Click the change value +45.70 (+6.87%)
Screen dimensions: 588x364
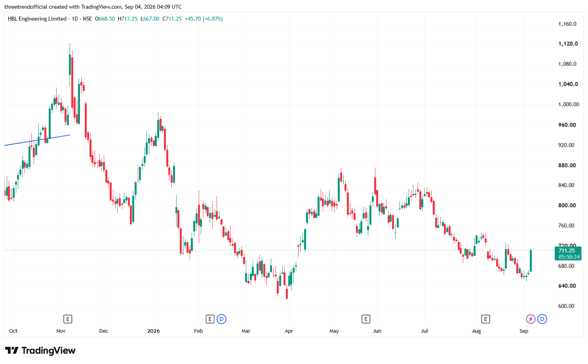click(x=204, y=19)
